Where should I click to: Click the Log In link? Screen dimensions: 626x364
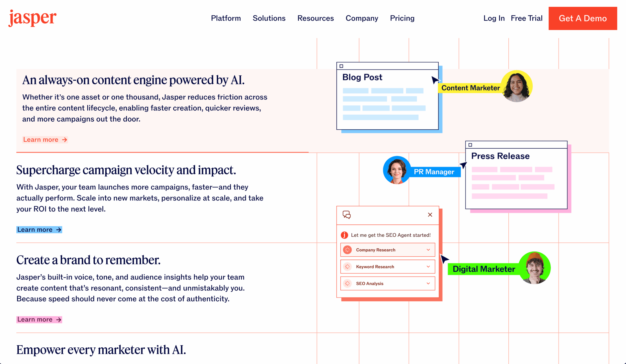click(494, 18)
